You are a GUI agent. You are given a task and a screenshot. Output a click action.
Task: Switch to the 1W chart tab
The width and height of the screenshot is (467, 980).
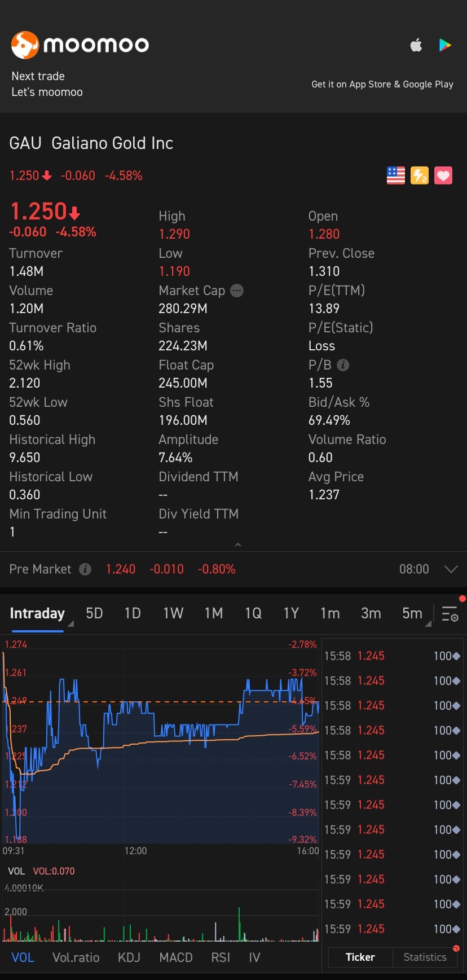(173, 613)
